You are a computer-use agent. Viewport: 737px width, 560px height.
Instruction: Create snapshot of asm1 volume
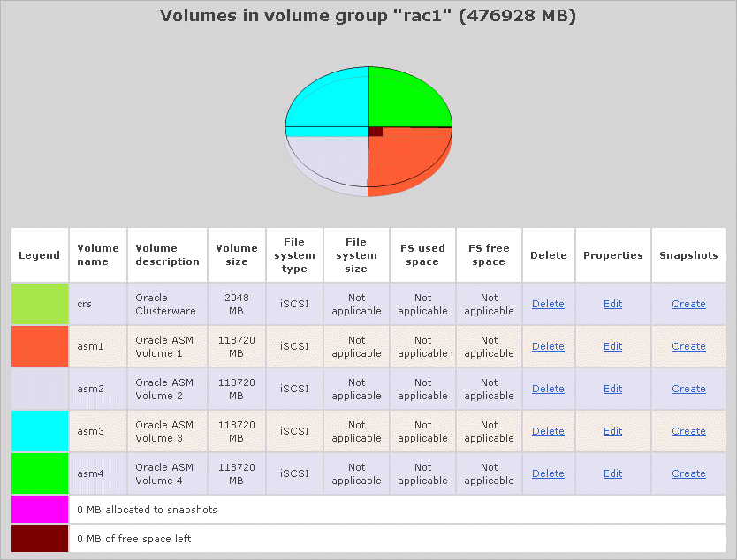point(688,346)
